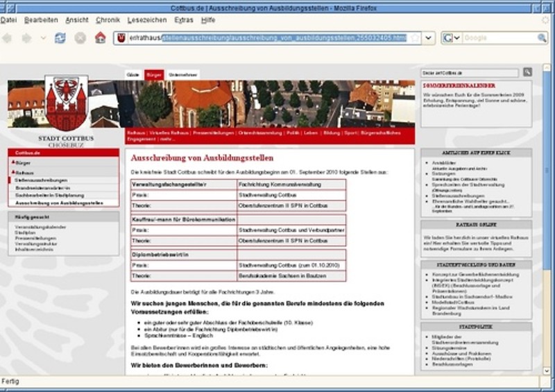555x392 pixels.
Task: Open Politik in the red navigation bar
Action: coord(293,133)
